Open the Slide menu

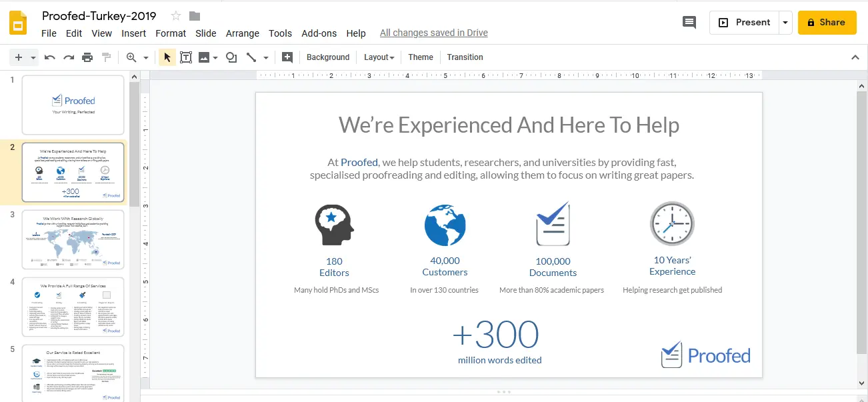[206, 33]
